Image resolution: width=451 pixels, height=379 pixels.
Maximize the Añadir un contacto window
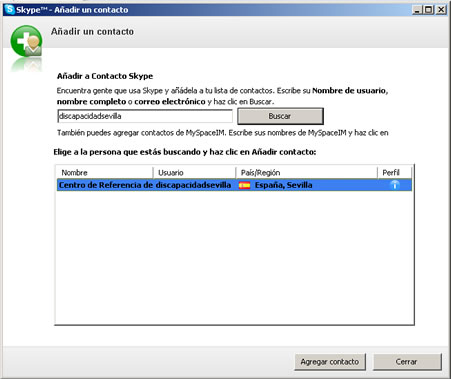429,10
